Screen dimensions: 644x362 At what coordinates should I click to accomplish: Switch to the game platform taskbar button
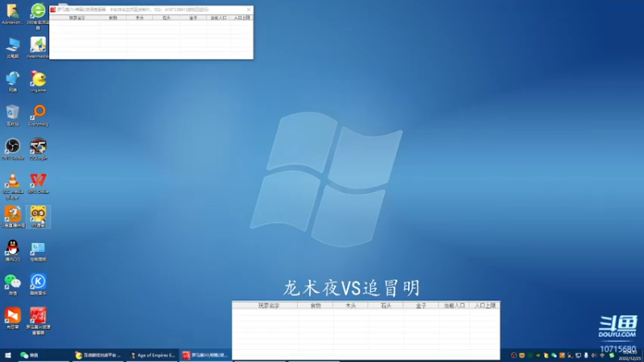pos(97,355)
